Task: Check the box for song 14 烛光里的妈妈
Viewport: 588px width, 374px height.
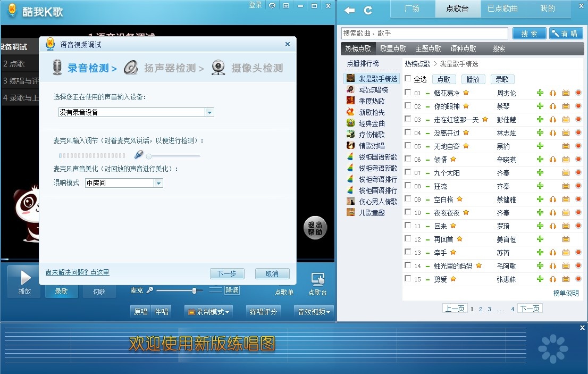Action: pyautogui.click(x=408, y=265)
